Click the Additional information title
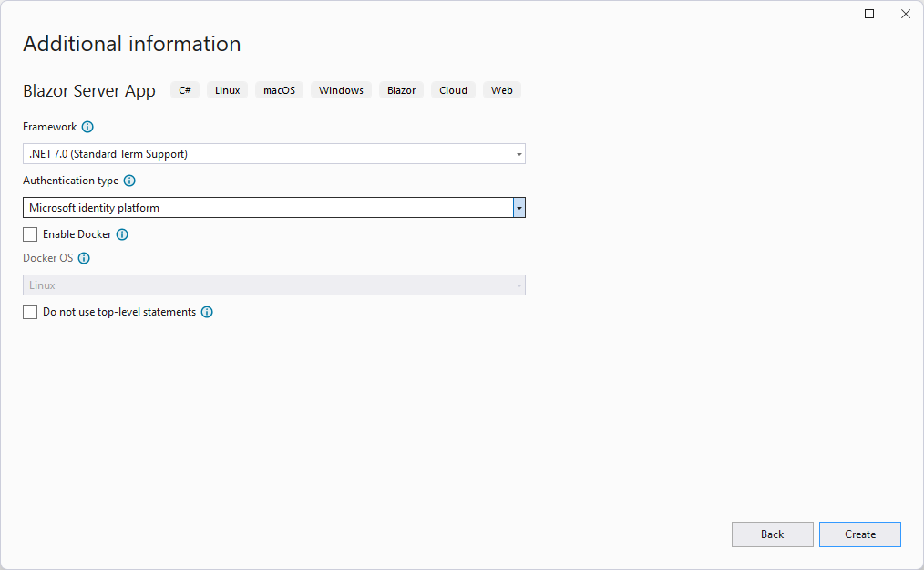The height and width of the screenshot is (570, 924). [x=132, y=44]
